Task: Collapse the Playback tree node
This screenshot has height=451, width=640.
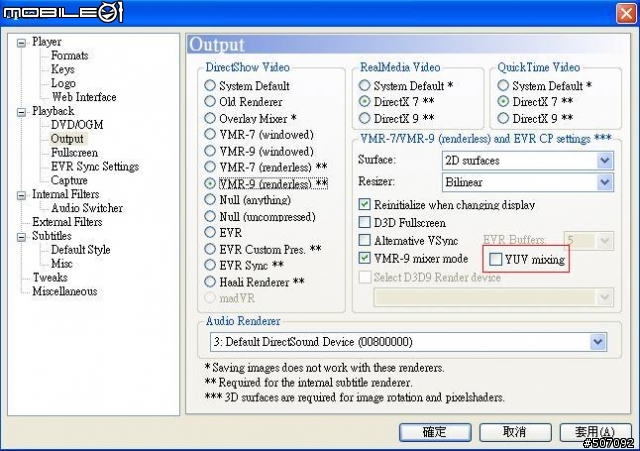Action: coord(21,112)
